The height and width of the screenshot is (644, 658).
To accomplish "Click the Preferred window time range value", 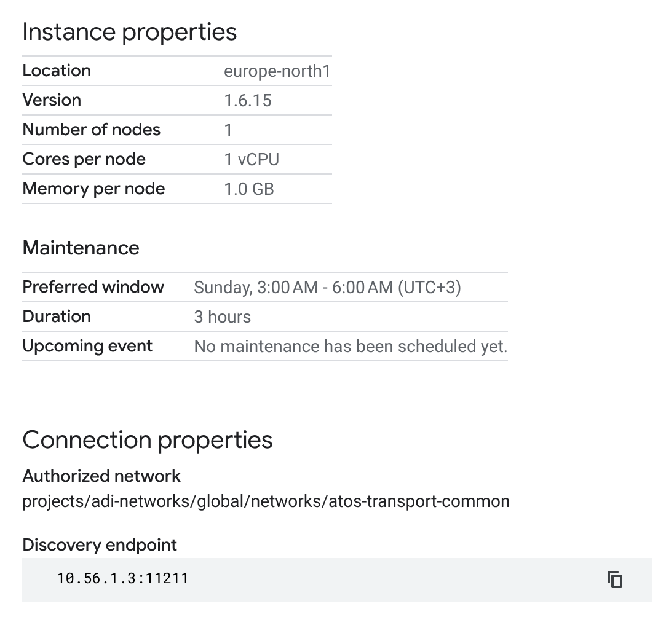I will 327,288.
